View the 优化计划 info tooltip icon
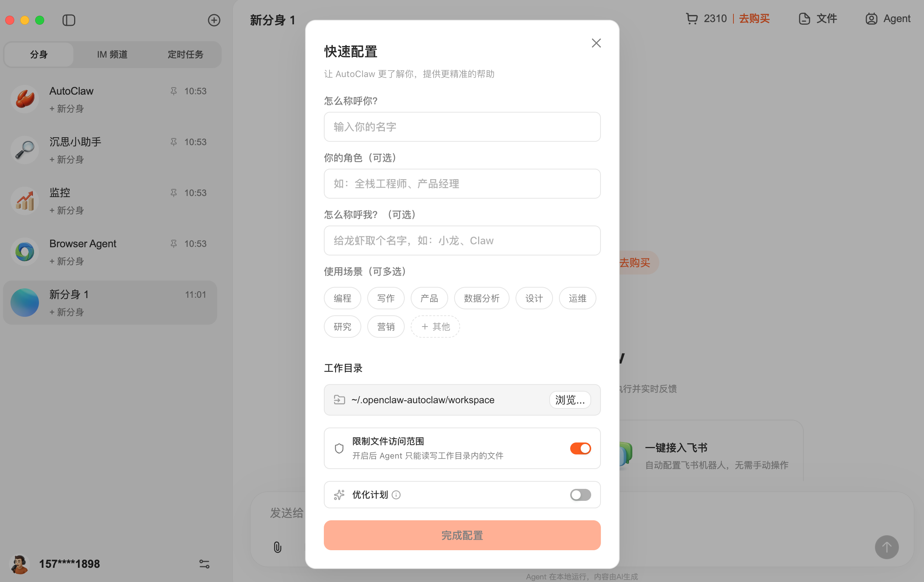The height and width of the screenshot is (582, 924). [x=396, y=495]
